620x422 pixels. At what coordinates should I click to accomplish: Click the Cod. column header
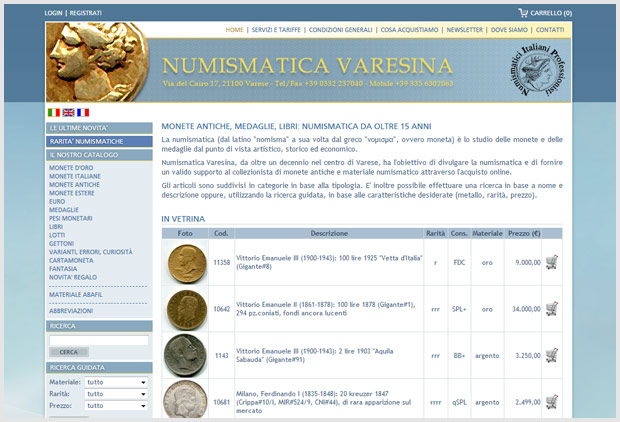point(221,233)
